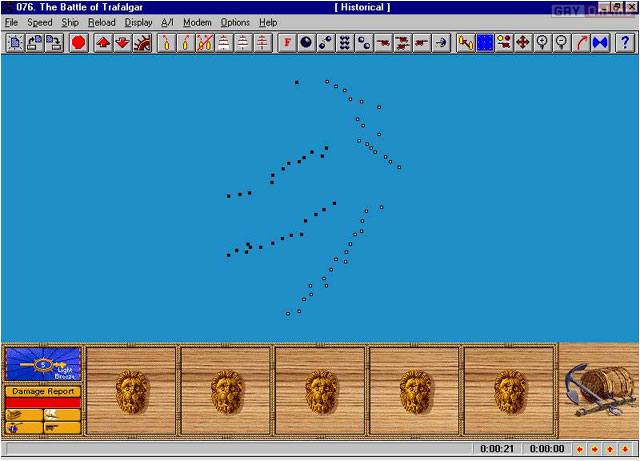The width and height of the screenshot is (640, 461).
Task: Zoom in with the plus magnifier
Action: click(x=542, y=42)
